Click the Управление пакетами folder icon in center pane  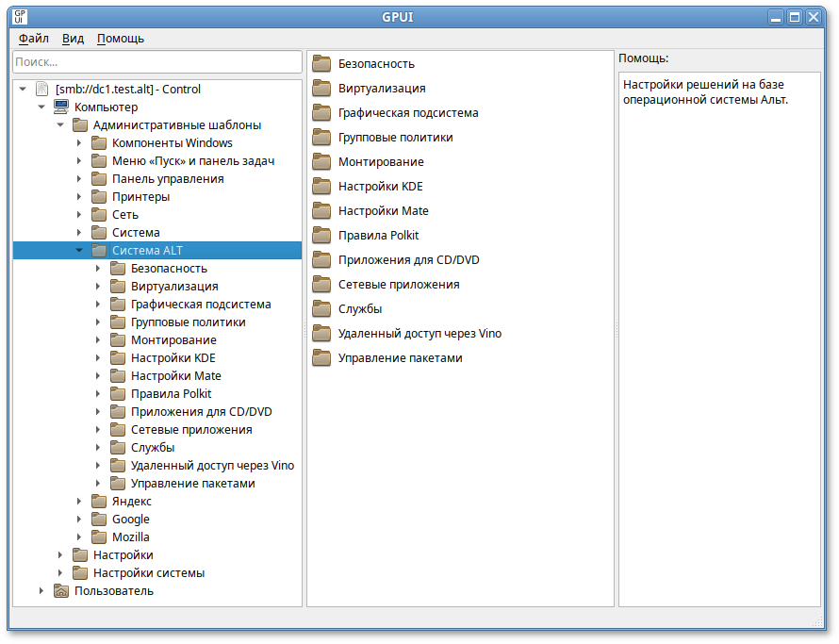click(x=322, y=358)
